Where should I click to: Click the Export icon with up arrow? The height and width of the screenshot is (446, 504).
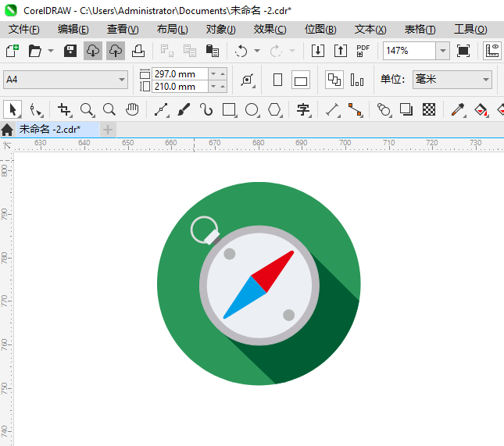pos(341,51)
